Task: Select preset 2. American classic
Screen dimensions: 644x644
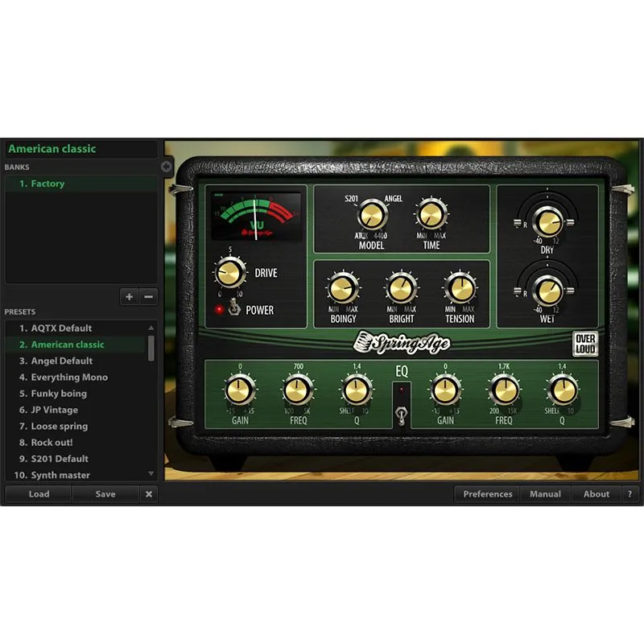Action: [76, 345]
